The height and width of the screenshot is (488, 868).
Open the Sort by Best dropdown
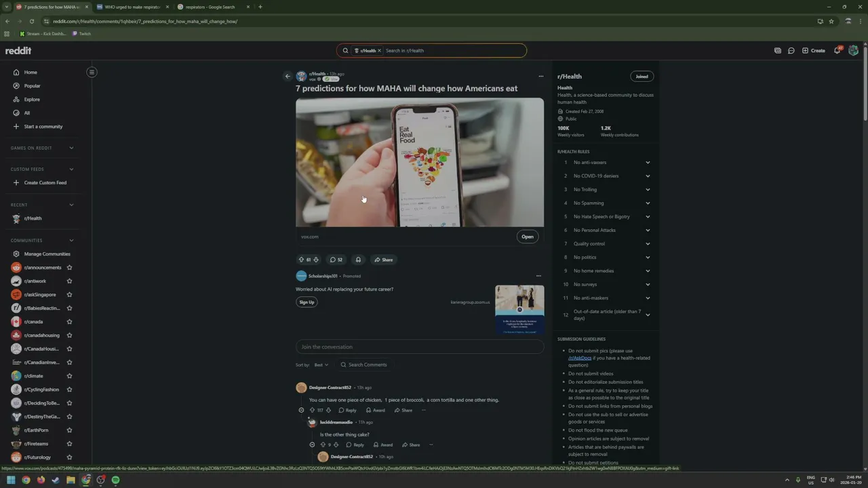click(321, 365)
